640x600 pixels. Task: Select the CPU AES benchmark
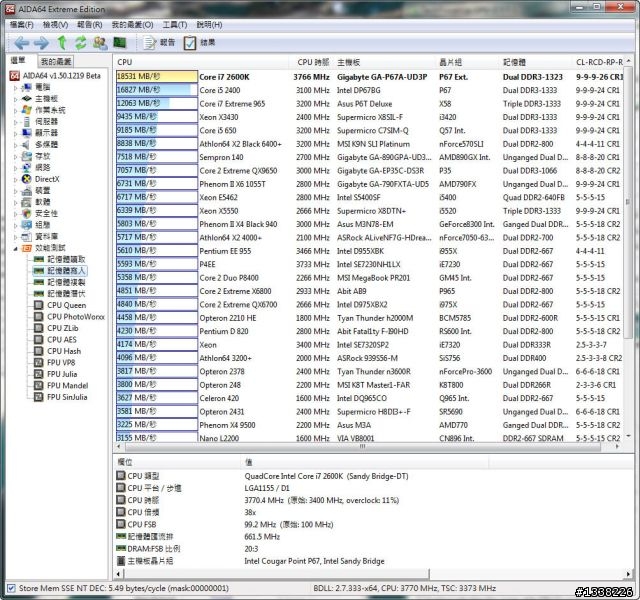[x=55, y=339]
